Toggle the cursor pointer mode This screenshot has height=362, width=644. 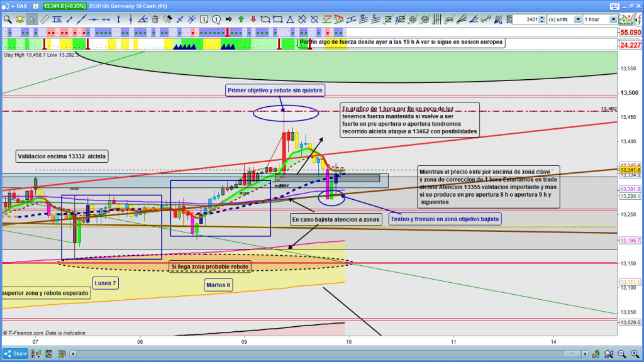pos(31,19)
